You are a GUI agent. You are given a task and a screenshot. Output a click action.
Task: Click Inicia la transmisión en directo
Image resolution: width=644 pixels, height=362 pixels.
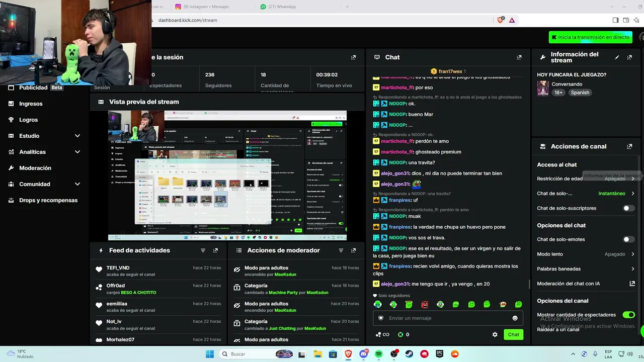point(591,37)
